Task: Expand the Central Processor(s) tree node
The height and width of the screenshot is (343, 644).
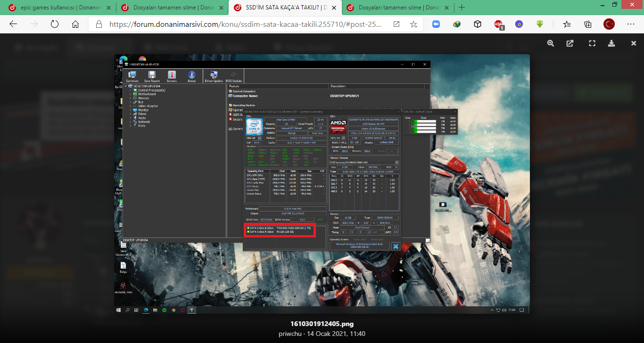Action: pyautogui.click(x=130, y=90)
